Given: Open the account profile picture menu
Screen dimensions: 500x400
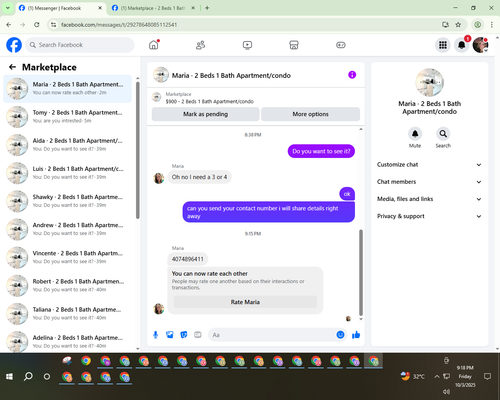Looking at the screenshot, I should (480, 45).
